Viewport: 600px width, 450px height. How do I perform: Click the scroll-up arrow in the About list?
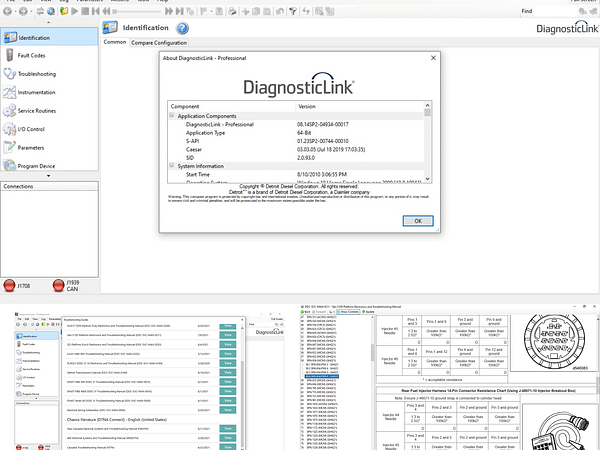tap(427, 105)
